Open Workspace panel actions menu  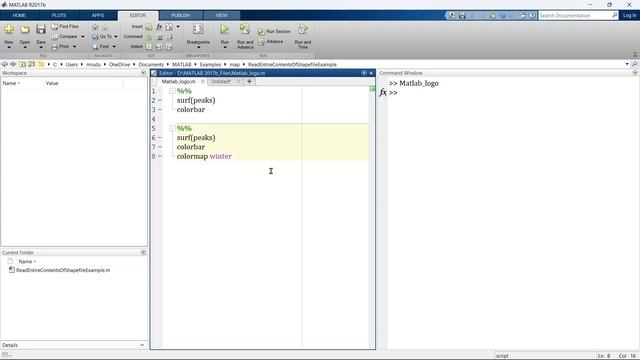pos(143,73)
